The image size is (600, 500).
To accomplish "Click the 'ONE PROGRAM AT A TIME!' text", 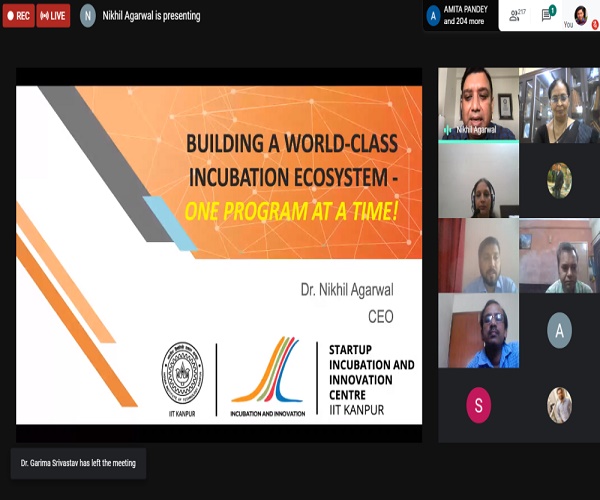I will pos(291,211).
